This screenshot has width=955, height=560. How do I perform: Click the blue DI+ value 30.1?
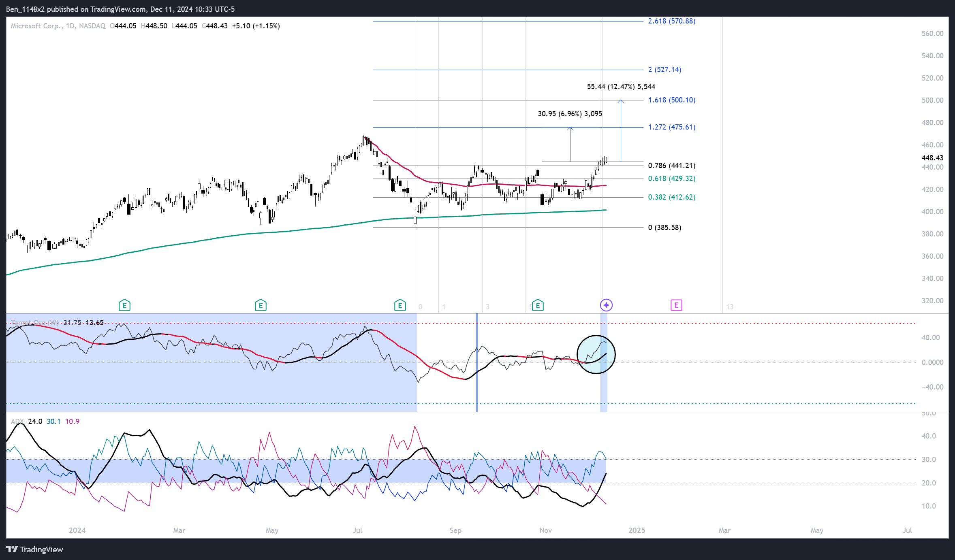pyautogui.click(x=53, y=422)
